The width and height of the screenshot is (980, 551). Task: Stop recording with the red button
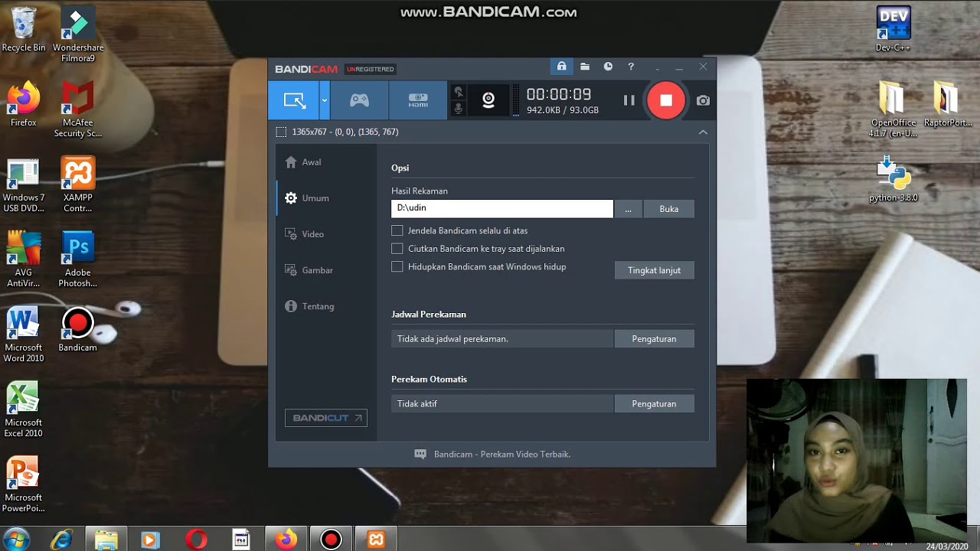click(666, 100)
